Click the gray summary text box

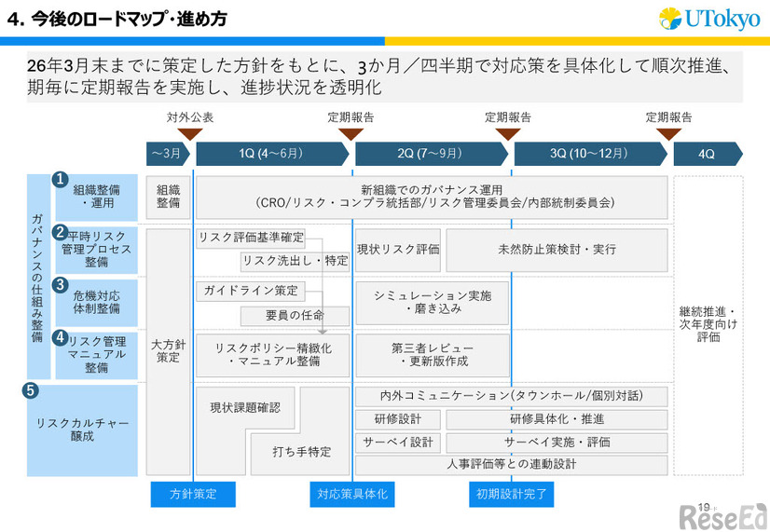point(384,77)
